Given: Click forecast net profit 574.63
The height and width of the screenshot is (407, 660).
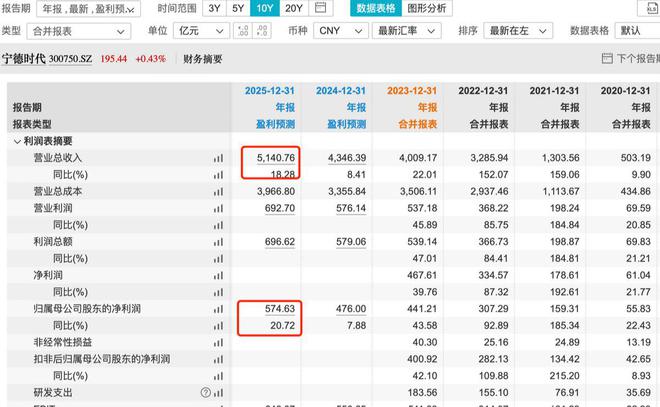Looking at the screenshot, I should pos(279,309).
